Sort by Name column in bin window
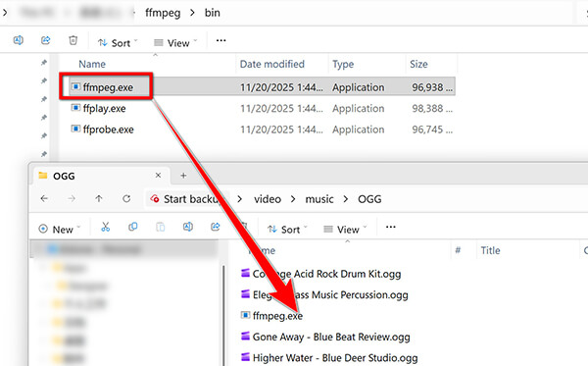The image size is (588, 366). click(x=92, y=64)
